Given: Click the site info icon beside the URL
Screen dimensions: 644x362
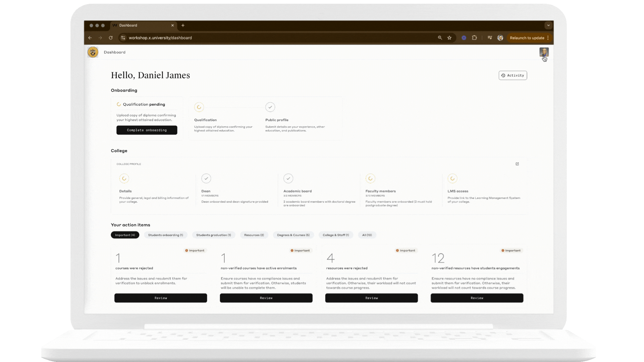Looking at the screenshot, I should pos(123,38).
